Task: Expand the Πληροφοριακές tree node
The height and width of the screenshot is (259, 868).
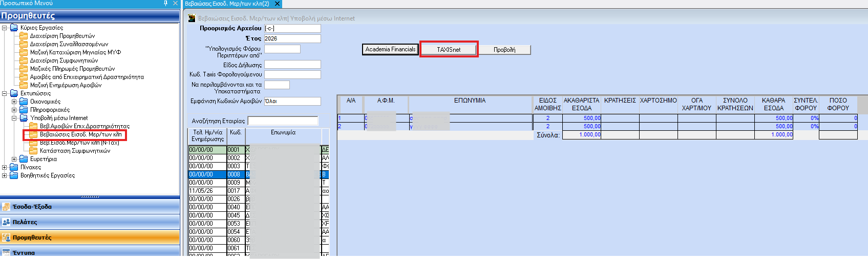Action: tap(14, 110)
